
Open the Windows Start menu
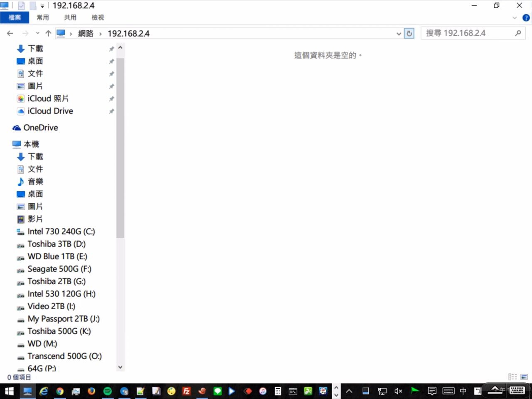click(9, 391)
